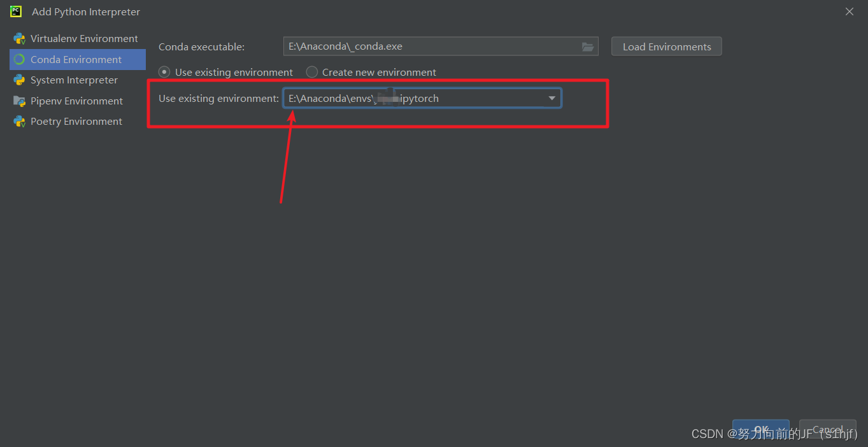Select Conda Environment in sidebar
Screen dimensions: 868x447
pos(78,60)
